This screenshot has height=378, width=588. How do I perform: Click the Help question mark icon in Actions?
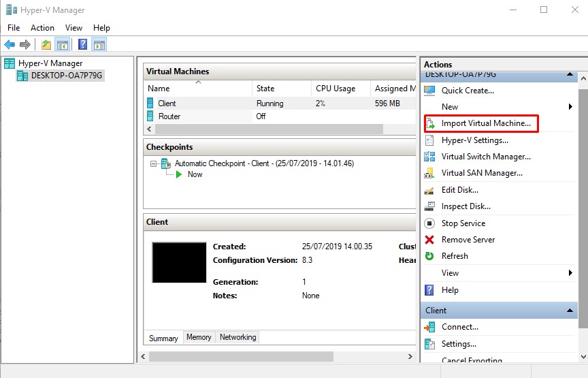(429, 290)
